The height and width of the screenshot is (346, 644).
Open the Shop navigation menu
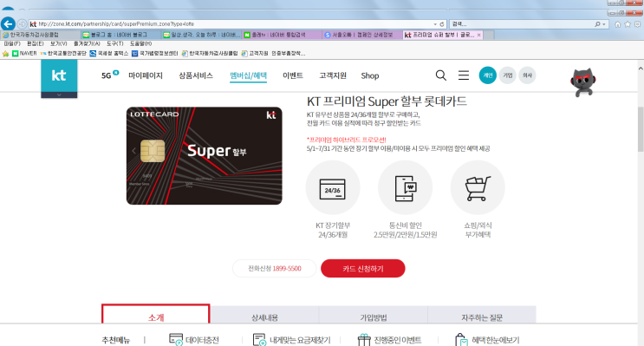pyautogui.click(x=369, y=75)
